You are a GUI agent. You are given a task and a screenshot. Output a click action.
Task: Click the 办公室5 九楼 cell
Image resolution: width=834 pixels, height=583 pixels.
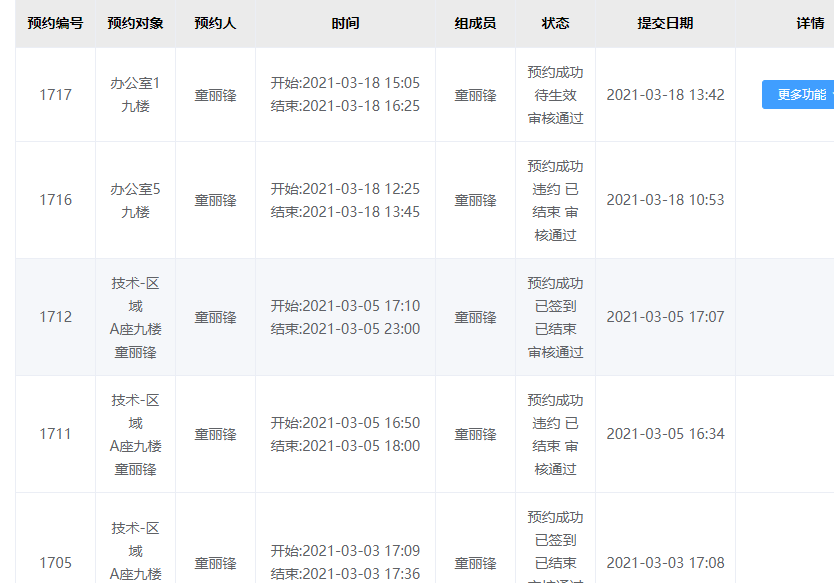135,200
